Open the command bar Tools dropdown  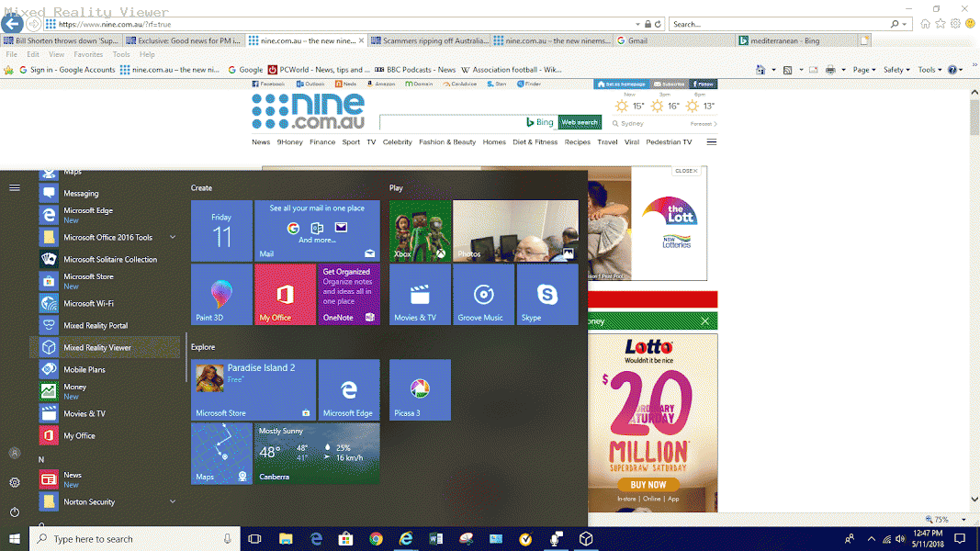(930, 70)
